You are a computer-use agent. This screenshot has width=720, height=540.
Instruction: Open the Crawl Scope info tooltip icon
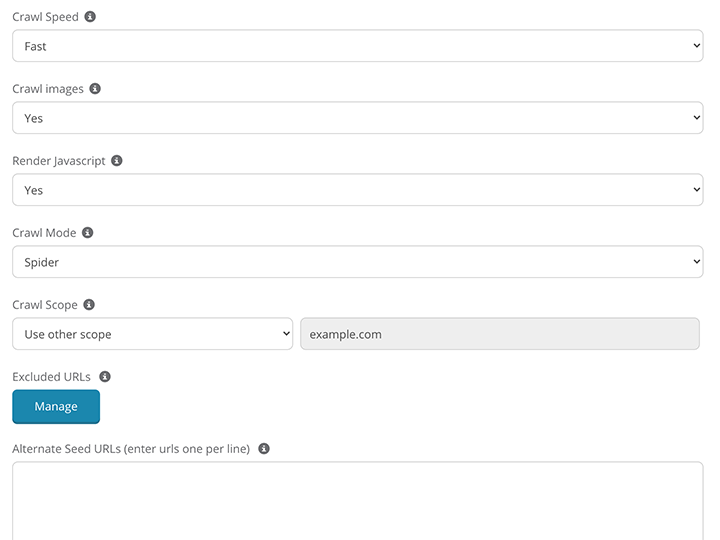tap(90, 305)
